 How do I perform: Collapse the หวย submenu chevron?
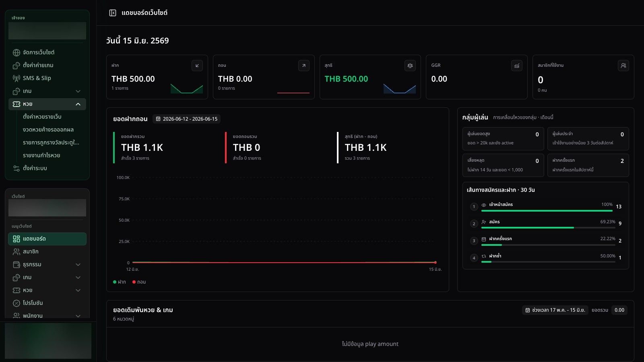(78, 104)
